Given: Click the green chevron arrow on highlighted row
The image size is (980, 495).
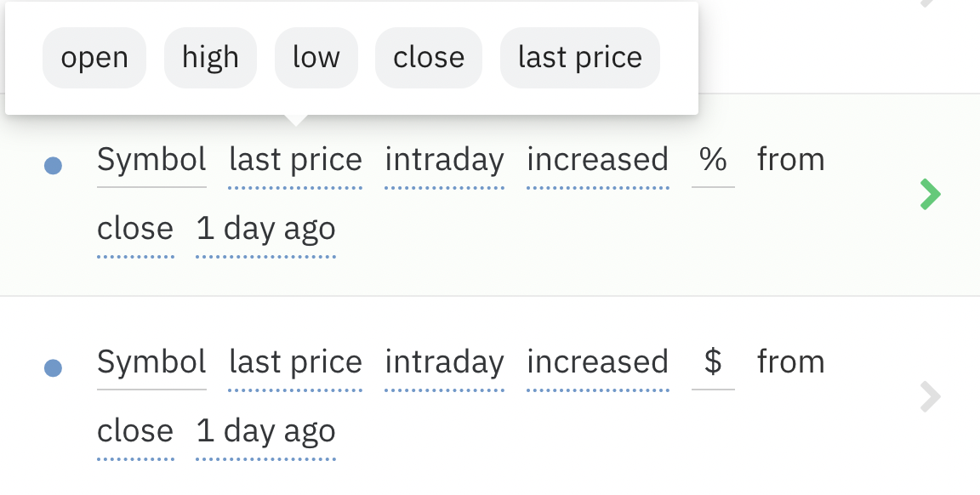Looking at the screenshot, I should tap(931, 195).
